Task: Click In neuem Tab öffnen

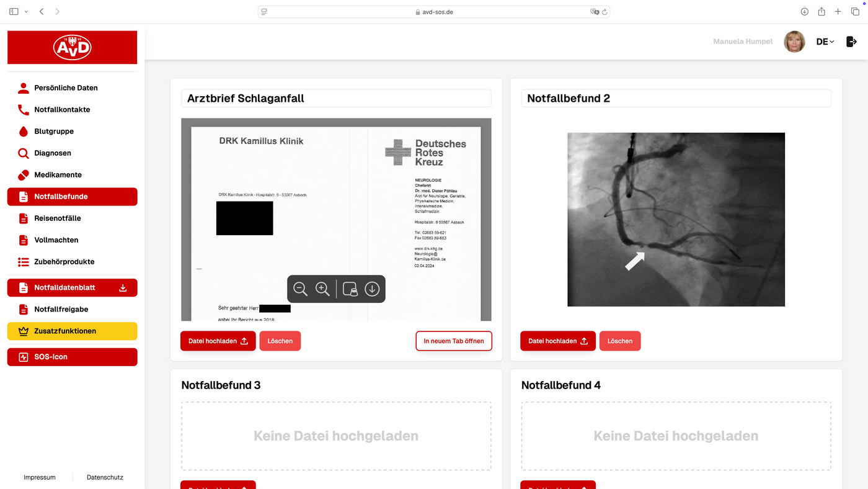Action: pyautogui.click(x=454, y=341)
